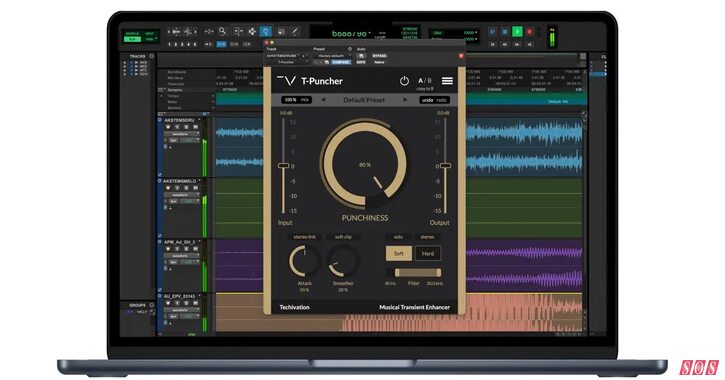Image resolution: width=725 pixels, height=380 pixels.
Task: Click the Default Preset name field
Action: click(x=364, y=100)
